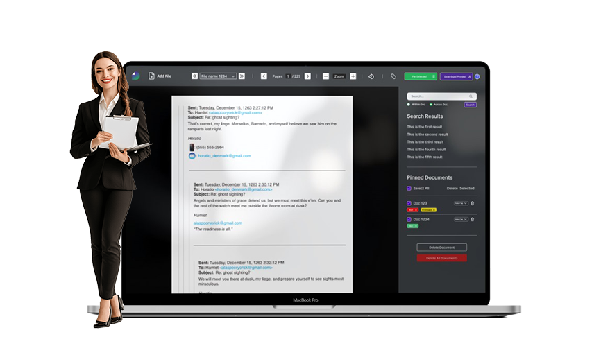
Task: Open the help question mark icon
Action: click(x=477, y=76)
